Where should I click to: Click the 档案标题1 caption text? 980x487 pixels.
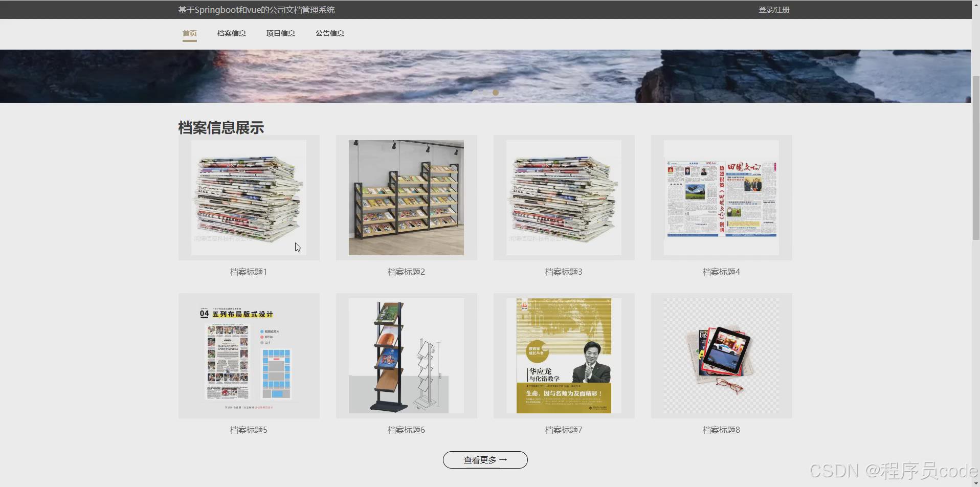(249, 272)
